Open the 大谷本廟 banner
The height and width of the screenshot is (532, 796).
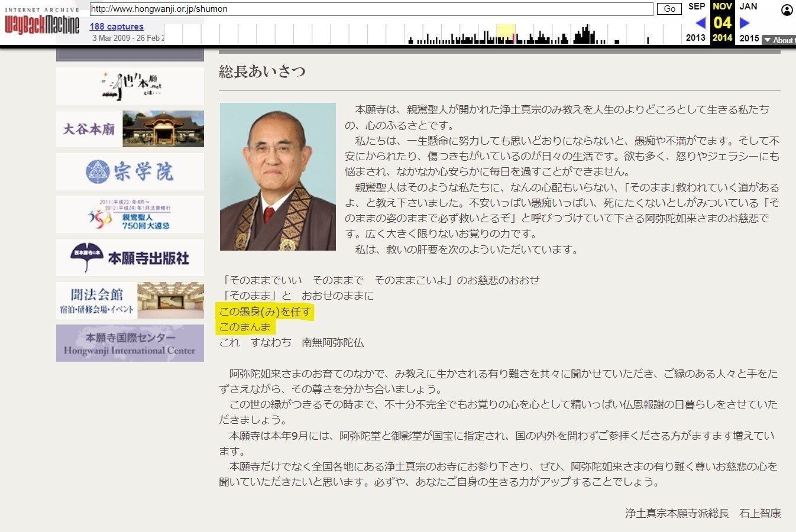click(x=130, y=129)
